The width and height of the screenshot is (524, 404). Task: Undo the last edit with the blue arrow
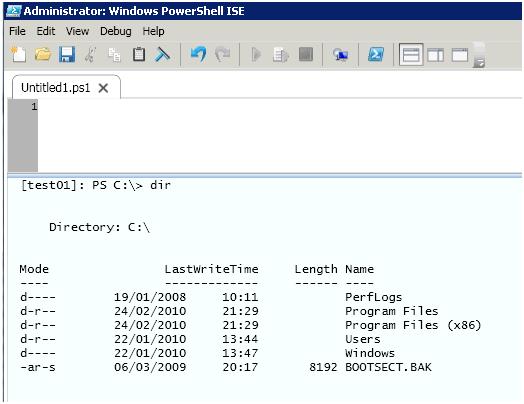199,54
